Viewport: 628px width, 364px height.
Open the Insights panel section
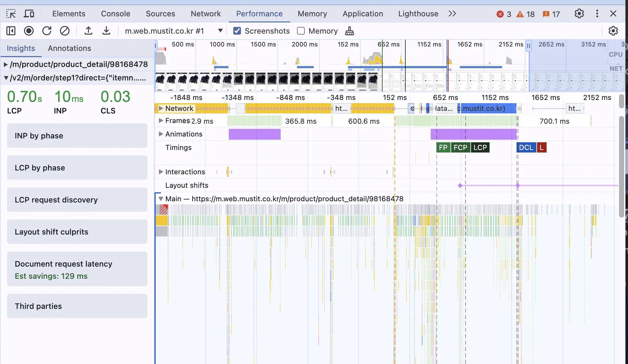(21, 48)
